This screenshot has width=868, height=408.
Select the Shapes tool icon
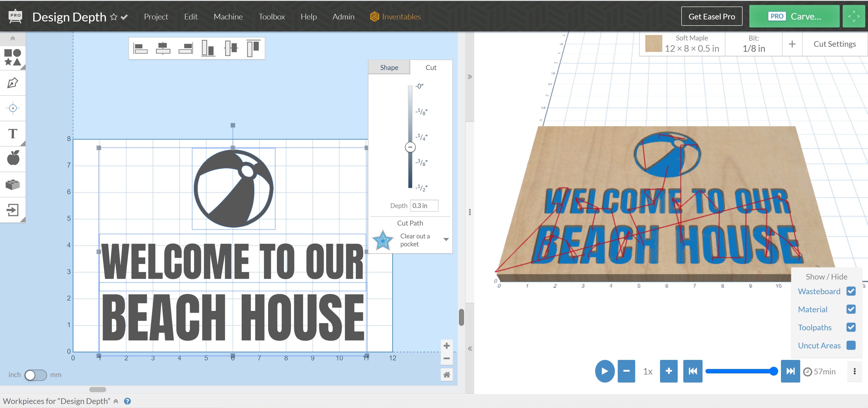12,57
